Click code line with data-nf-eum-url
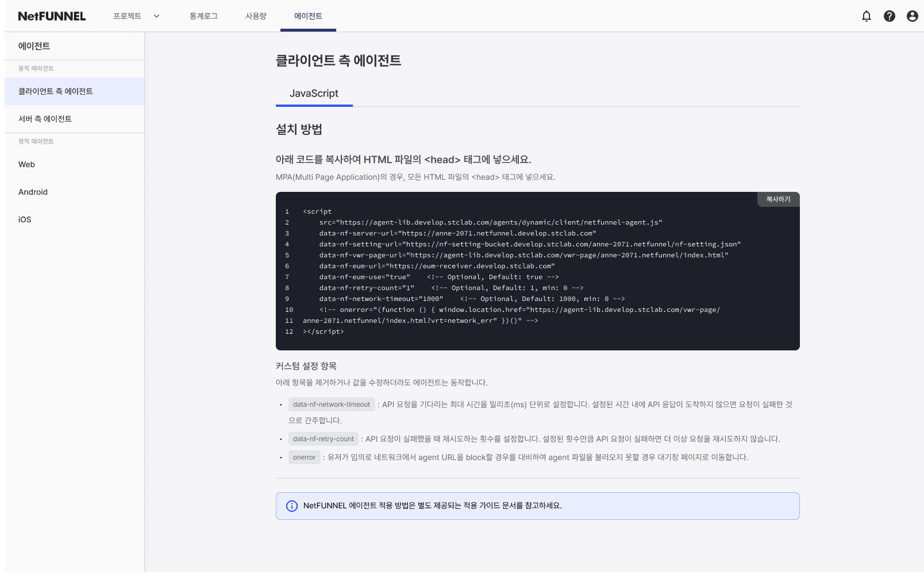Viewport: 924px width, 579px height. (x=437, y=266)
